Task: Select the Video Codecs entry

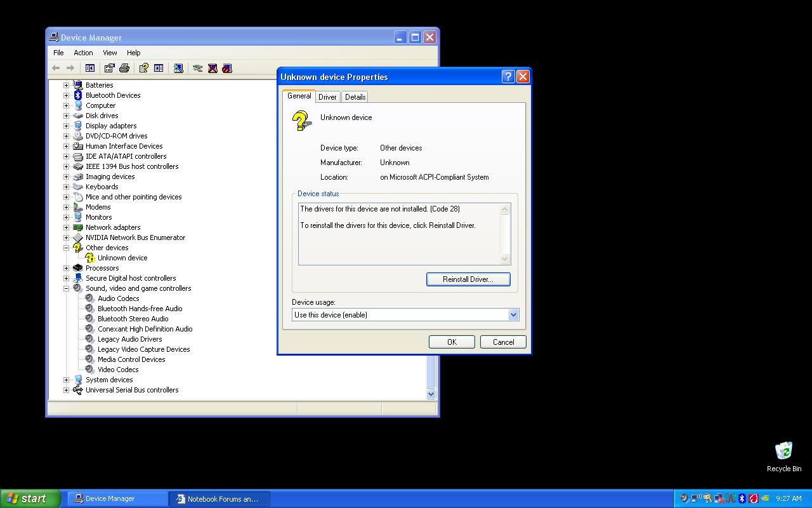Action: click(x=118, y=370)
